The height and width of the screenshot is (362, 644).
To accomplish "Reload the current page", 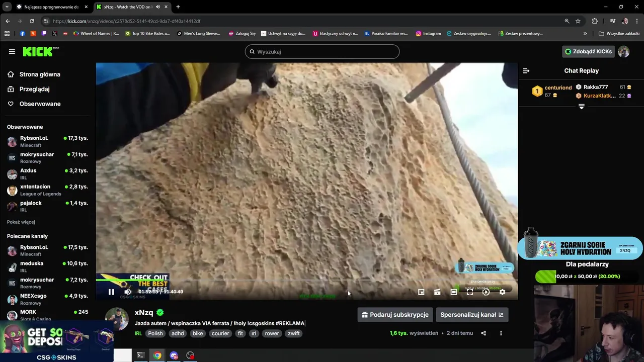I will point(32,21).
